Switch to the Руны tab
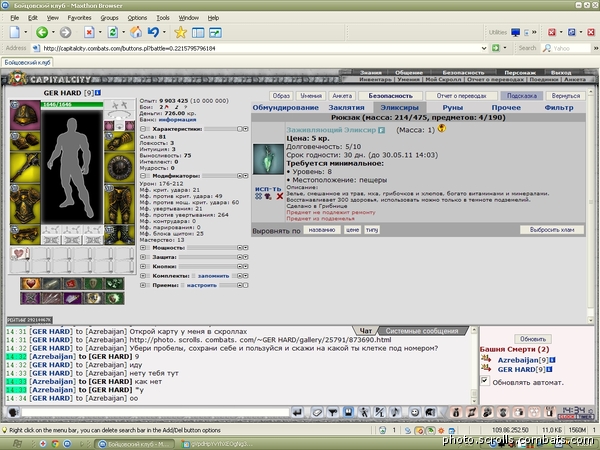The image size is (600, 450). point(453,108)
